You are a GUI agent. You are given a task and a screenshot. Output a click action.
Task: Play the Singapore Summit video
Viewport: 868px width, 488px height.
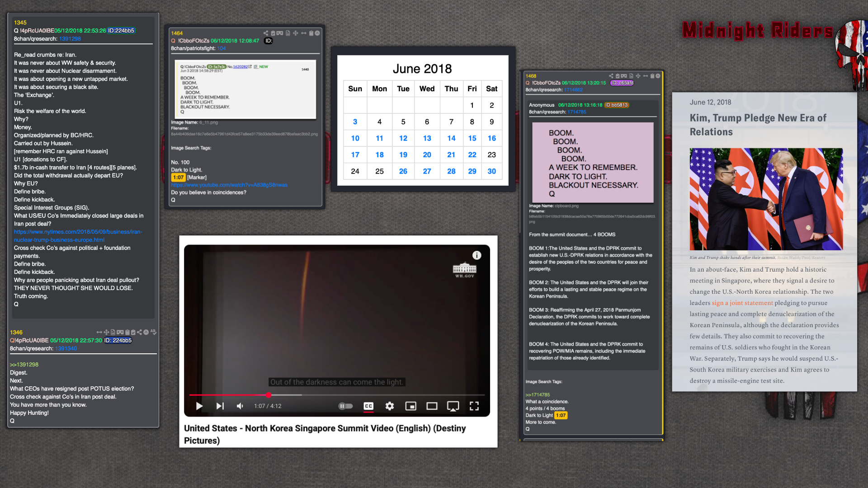199,406
